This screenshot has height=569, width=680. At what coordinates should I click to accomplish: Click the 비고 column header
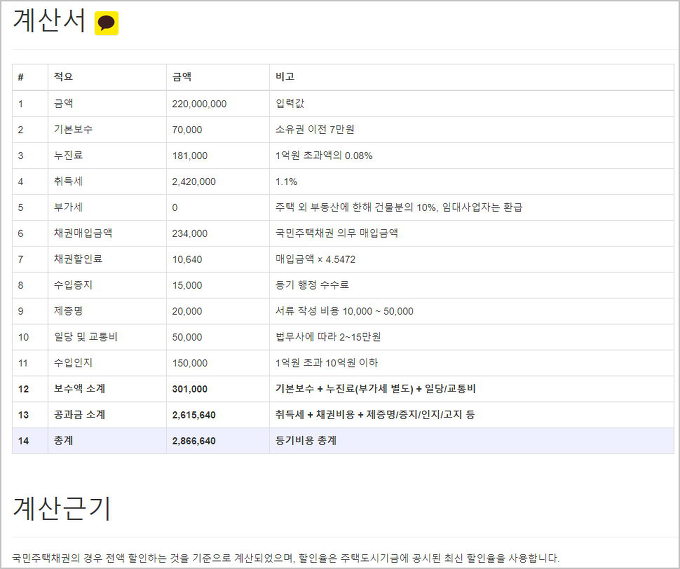point(284,77)
